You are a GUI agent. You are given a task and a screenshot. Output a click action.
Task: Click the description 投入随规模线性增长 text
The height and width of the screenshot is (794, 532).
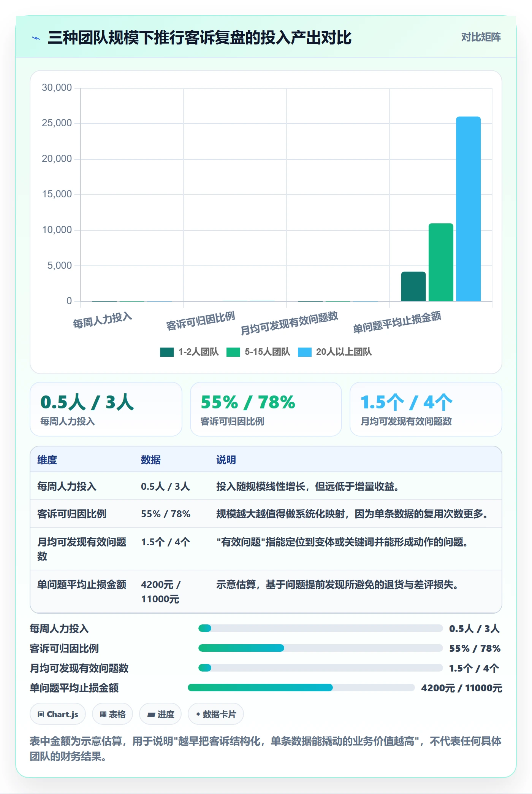click(307, 486)
